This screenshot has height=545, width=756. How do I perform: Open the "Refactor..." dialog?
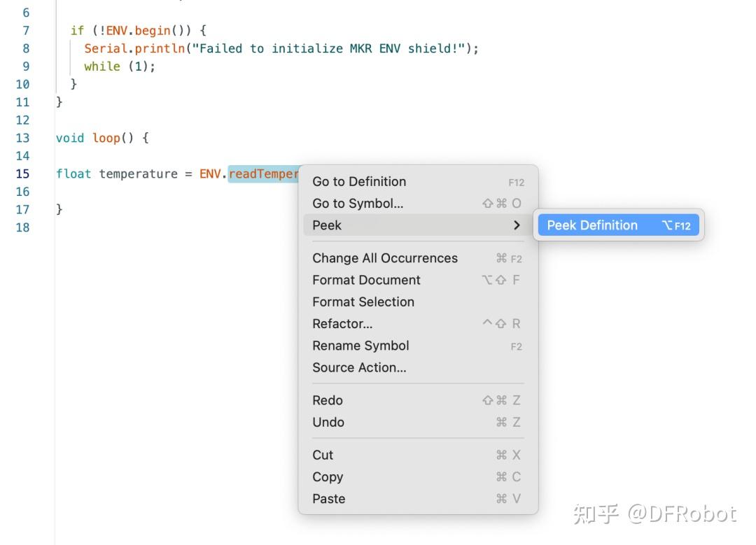(342, 323)
